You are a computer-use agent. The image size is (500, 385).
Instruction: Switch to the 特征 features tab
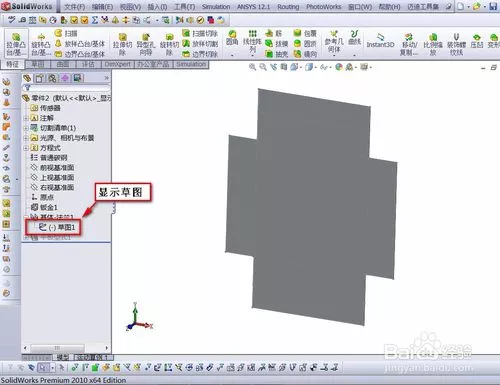coord(13,64)
